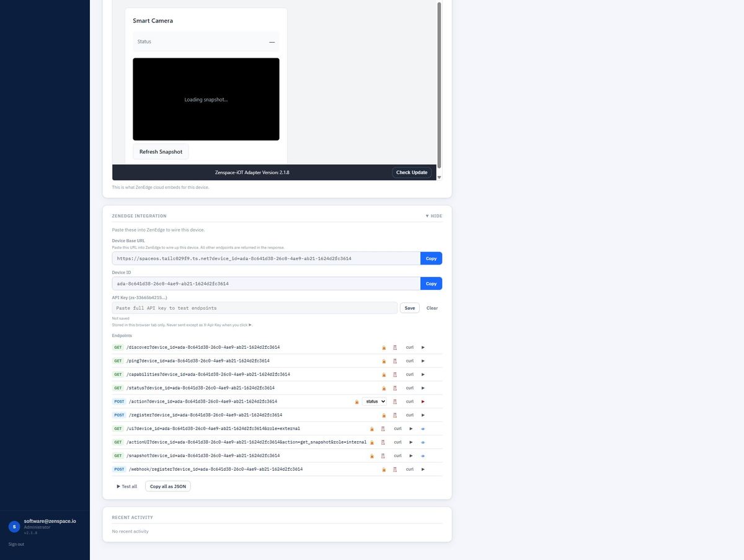This screenshot has width=744, height=560.
Task: Click the lock icon on /discover row
Action: click(x=384, y=348)
